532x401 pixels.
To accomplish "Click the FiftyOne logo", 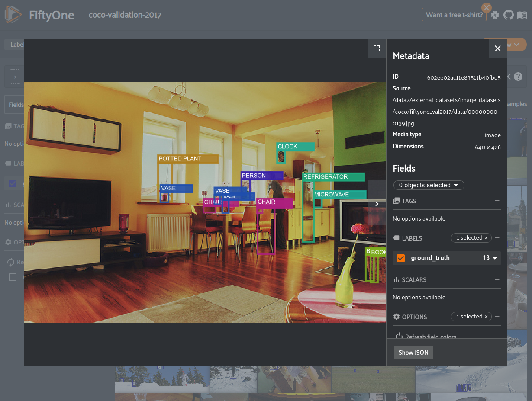I will 13,15.
